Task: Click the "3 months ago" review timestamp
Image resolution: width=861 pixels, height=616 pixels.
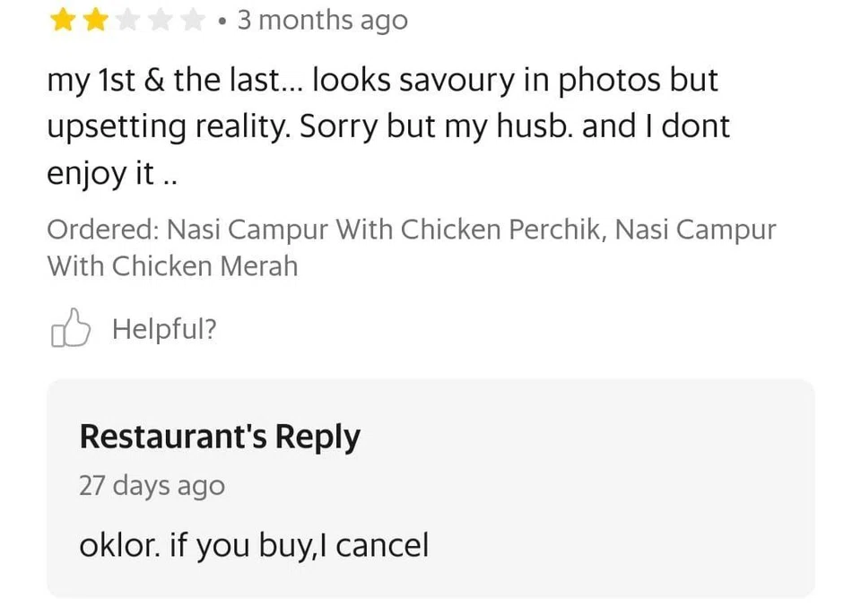Action: click(322, 21)
